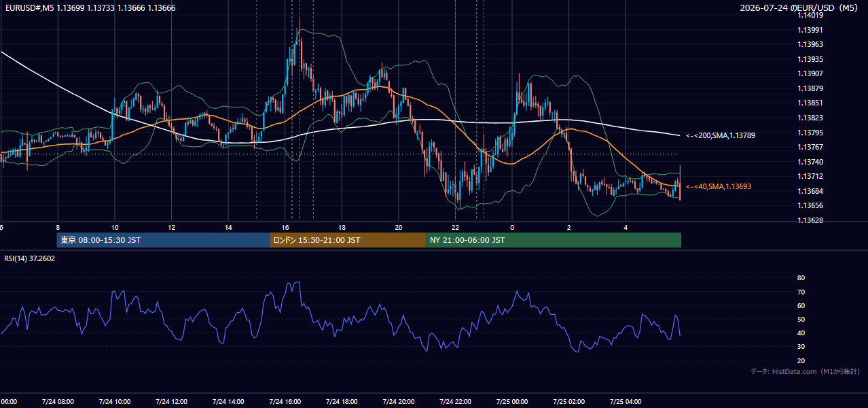Viewport: 868px width, 408px height.
Task: Click the 7/24 10:00 time axis label
Action: tap(114, 401)
